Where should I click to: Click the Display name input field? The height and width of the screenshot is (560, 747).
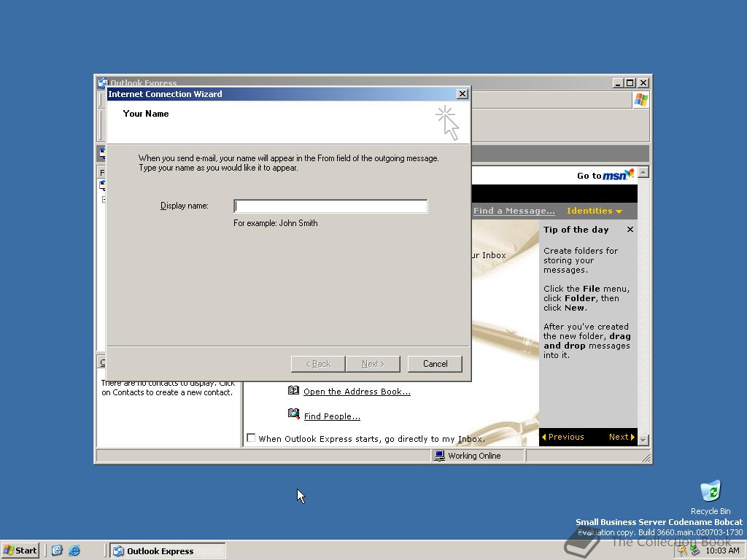point(330,206)
